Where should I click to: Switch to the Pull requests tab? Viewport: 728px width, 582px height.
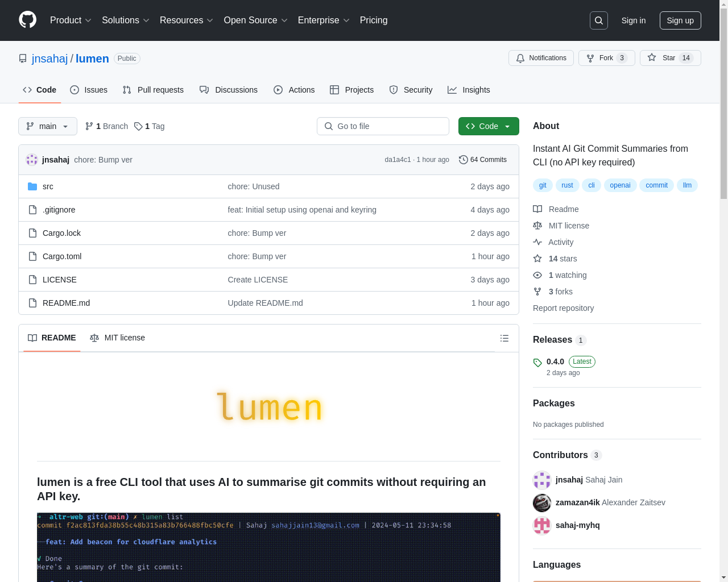(153, 90)
